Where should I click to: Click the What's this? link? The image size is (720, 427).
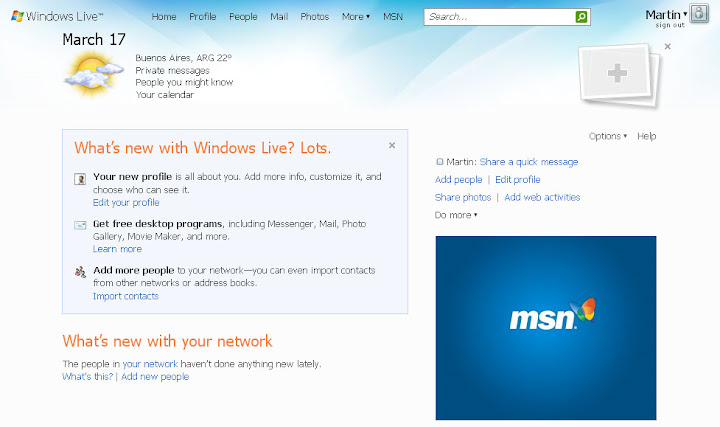(87, 376)
